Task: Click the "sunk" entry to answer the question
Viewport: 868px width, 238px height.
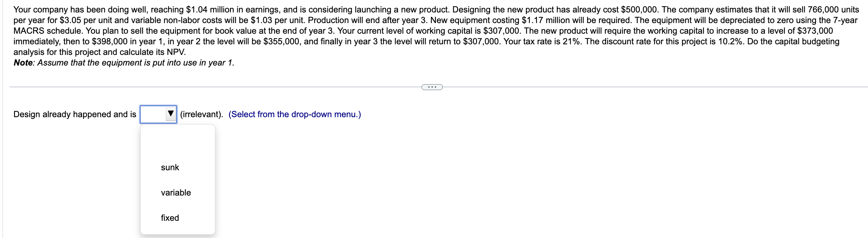Action: [x=170, y=167]
